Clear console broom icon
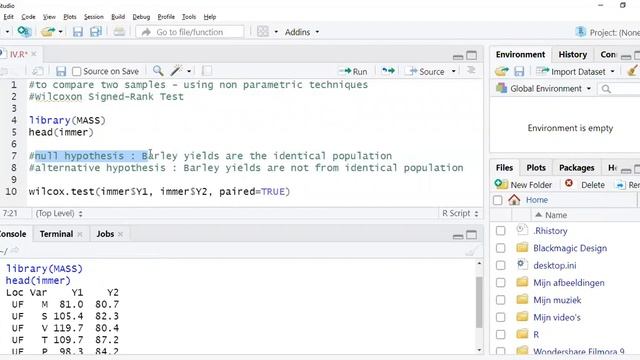 (x=471, y=251)
